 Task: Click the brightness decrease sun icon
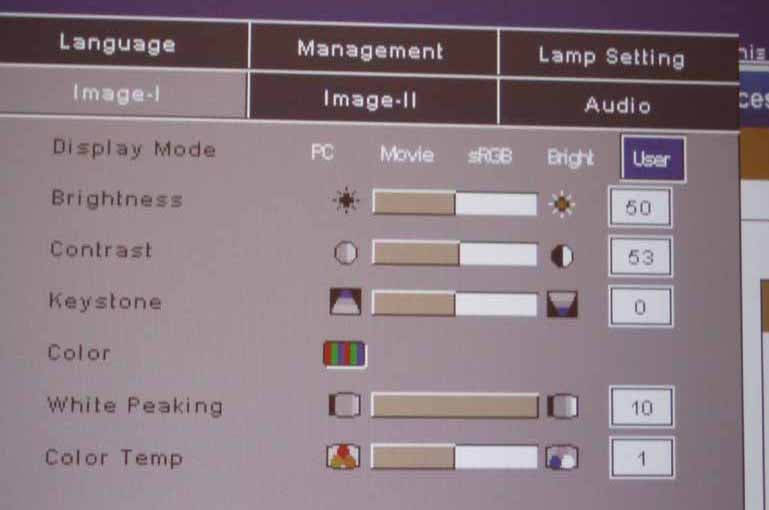pos(346,201)
